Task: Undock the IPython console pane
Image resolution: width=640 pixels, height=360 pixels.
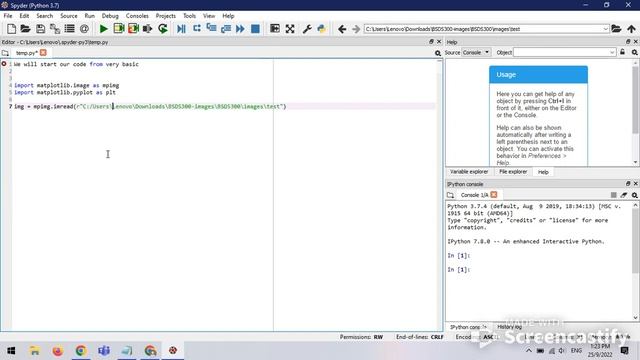Action: tap(628, 184)
